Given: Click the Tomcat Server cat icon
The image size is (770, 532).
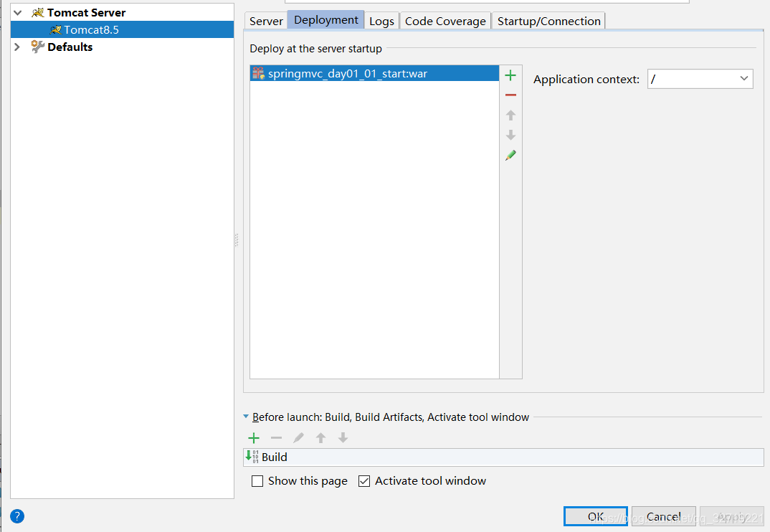Looking at the screenshot, I should point(37,12).
